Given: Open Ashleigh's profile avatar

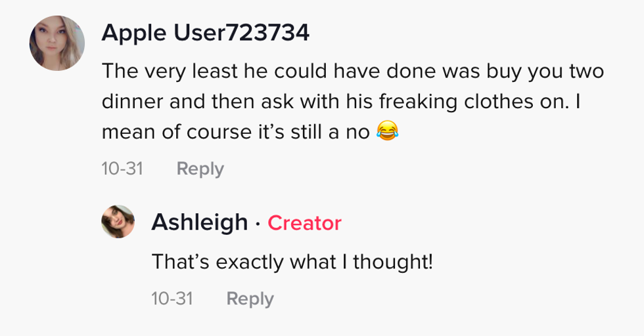Looking at the screenshot, I should (x=118, y=222).
